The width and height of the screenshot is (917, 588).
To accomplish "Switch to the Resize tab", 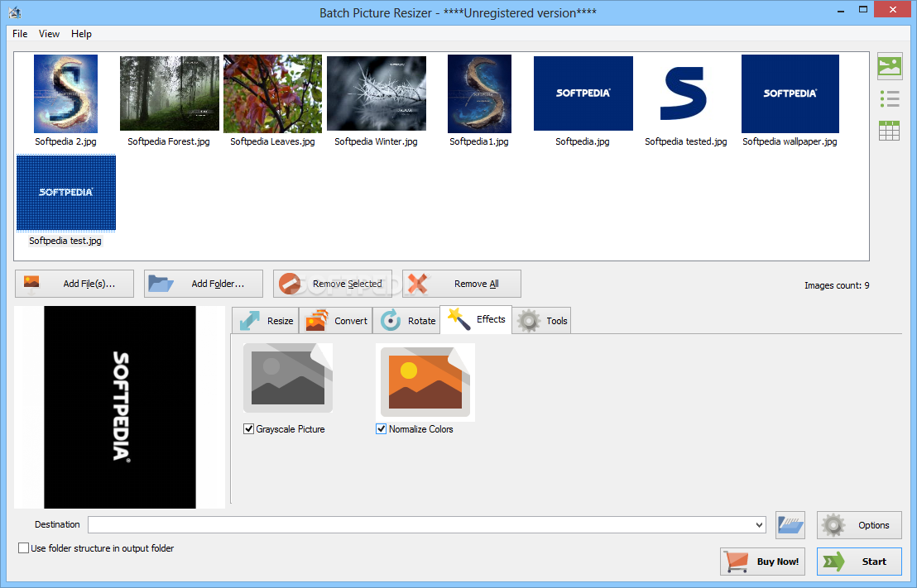I will tap(266, 321).
